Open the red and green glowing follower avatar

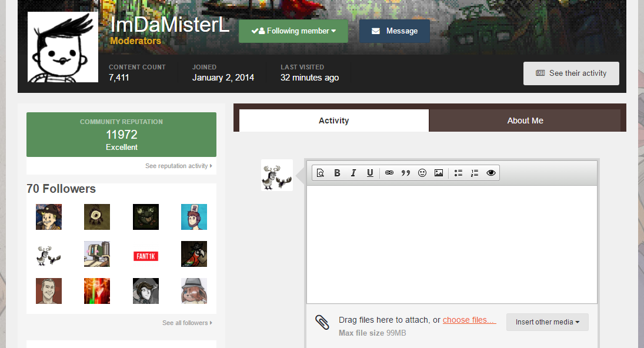97,291
